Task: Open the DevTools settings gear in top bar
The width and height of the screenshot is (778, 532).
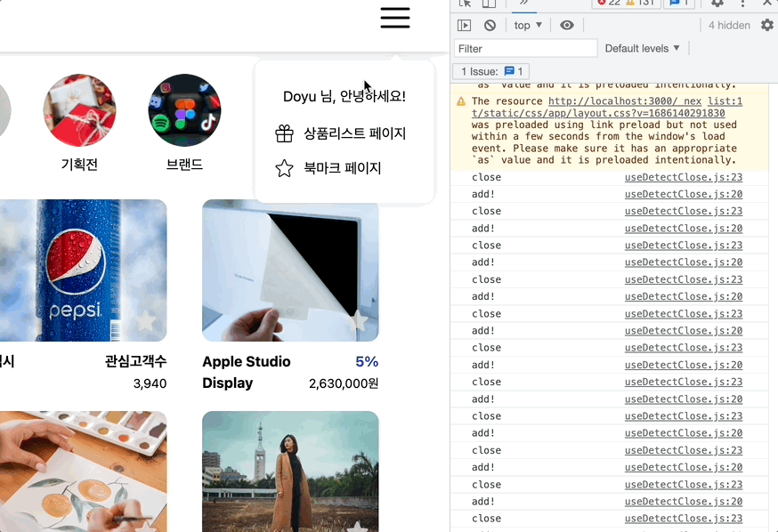Action: tap(717, 4)
